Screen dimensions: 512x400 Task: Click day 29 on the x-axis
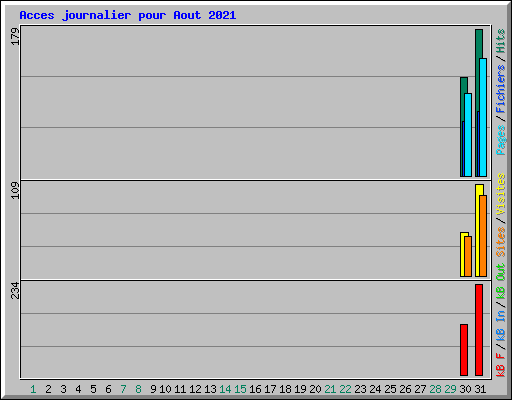coord(450,389)
